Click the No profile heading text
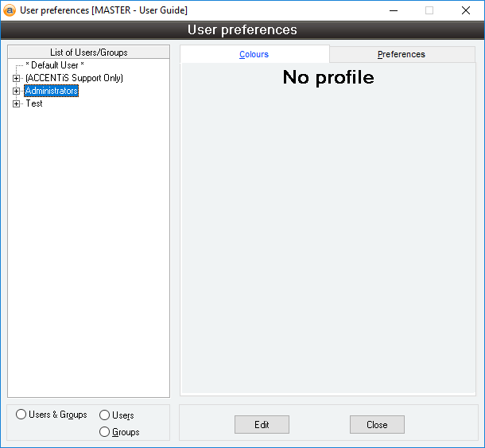The width and height of the screenshot is (485, 448). [x=328, y=77]
